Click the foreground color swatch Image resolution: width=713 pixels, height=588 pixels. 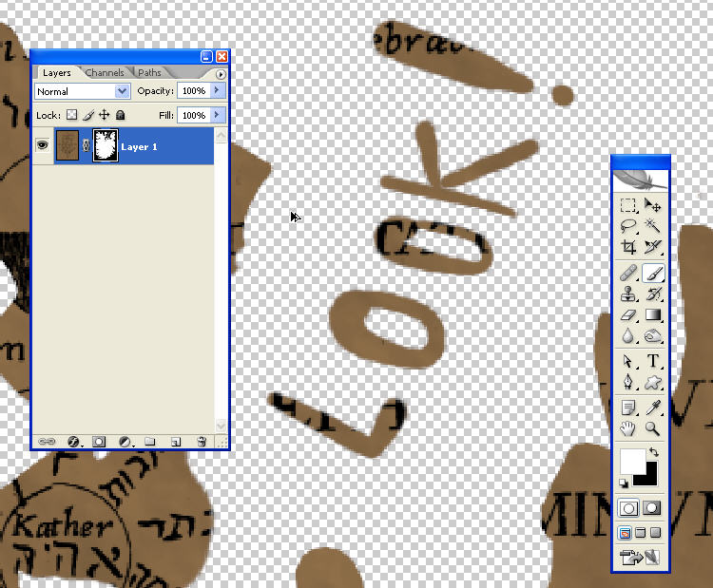click(631, 461)
